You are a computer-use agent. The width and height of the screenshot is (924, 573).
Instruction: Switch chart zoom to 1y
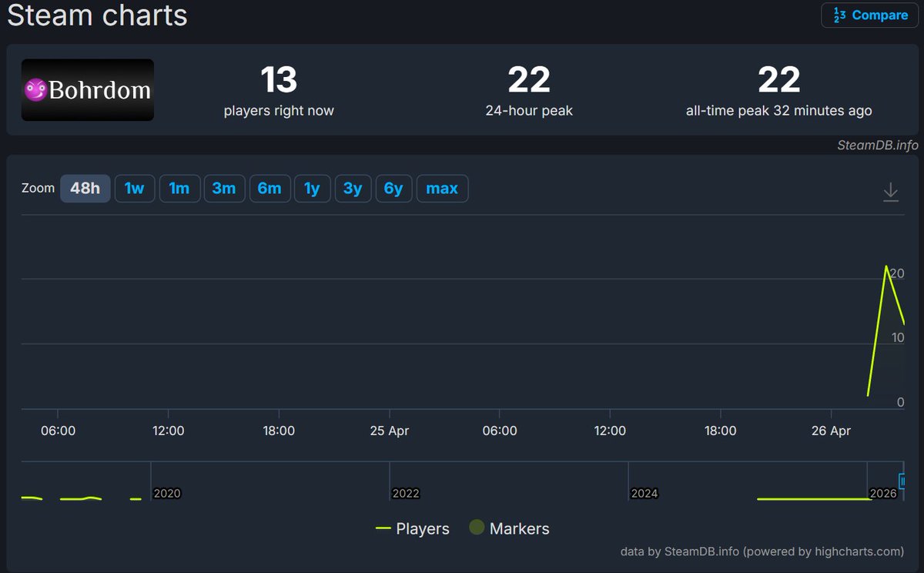click(x=312, y=189)
